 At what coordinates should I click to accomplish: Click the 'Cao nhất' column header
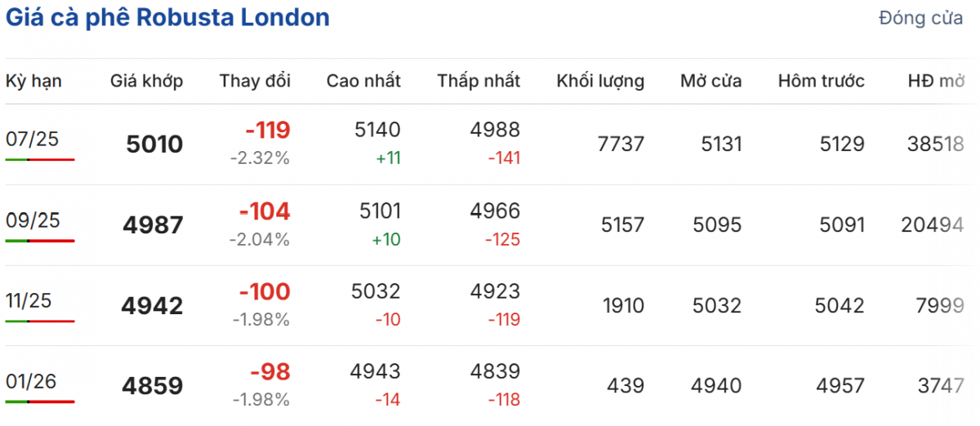363,81
